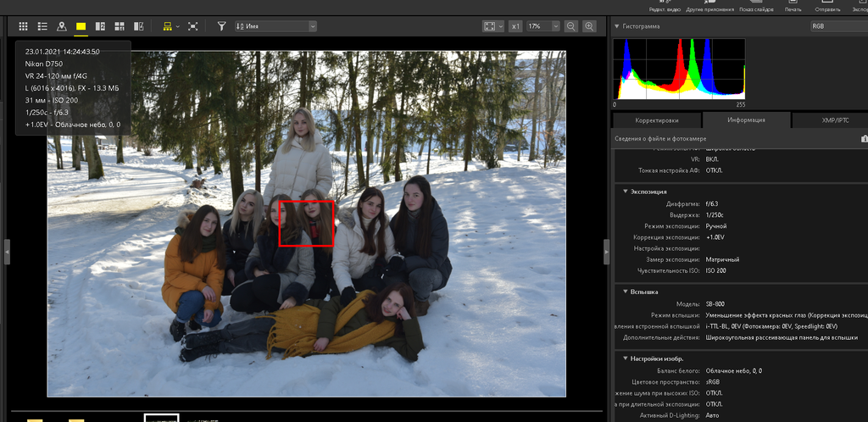Toggle the yellow filmstrip display icon
Image resolution: width=868 pixels, height=422 pixels.
167,26
